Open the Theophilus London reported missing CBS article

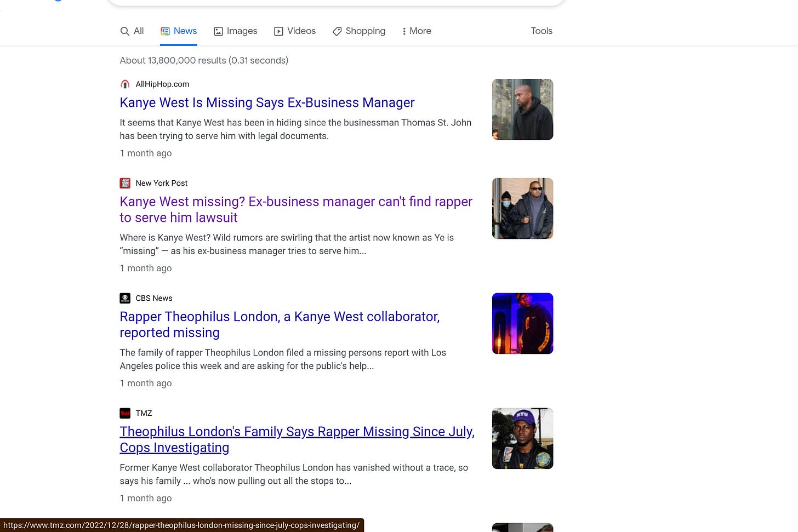coord(280,324)
